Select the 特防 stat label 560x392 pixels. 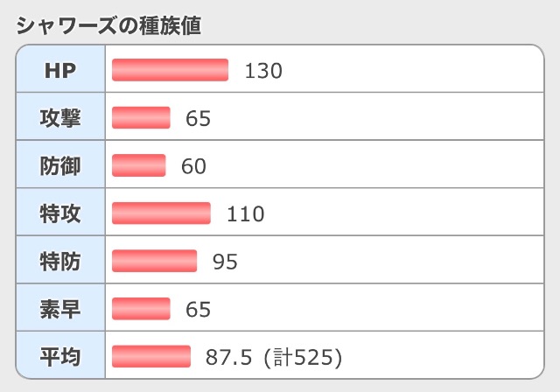click(x=60, y=261)
